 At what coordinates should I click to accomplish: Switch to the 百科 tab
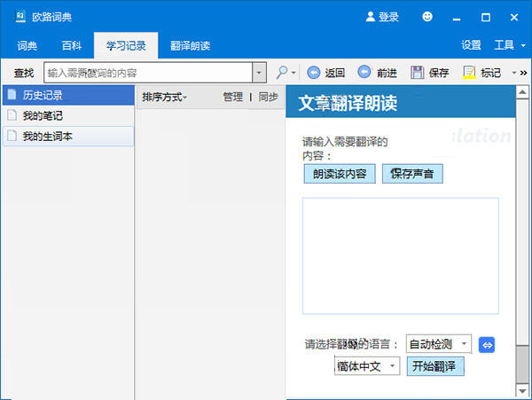tap(72, 45)
